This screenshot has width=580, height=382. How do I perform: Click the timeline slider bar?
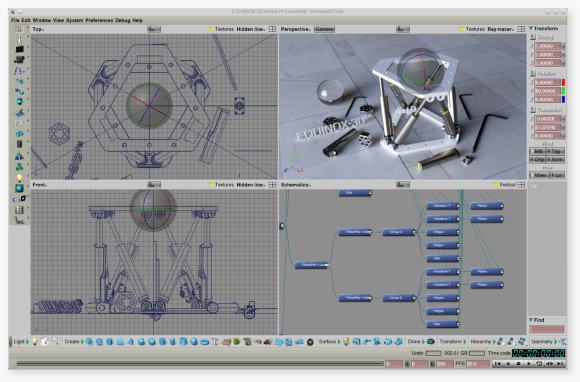[200, 364]
